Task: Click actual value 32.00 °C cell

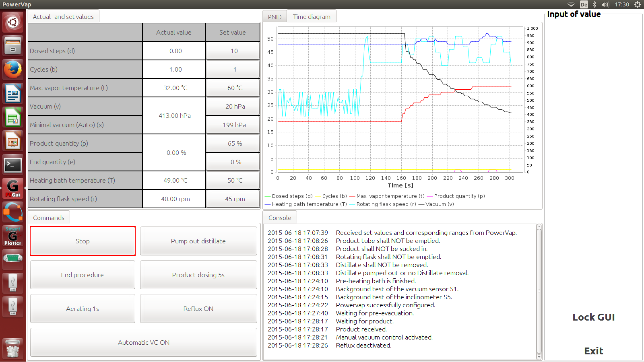Action: click(x=174, y=88)
